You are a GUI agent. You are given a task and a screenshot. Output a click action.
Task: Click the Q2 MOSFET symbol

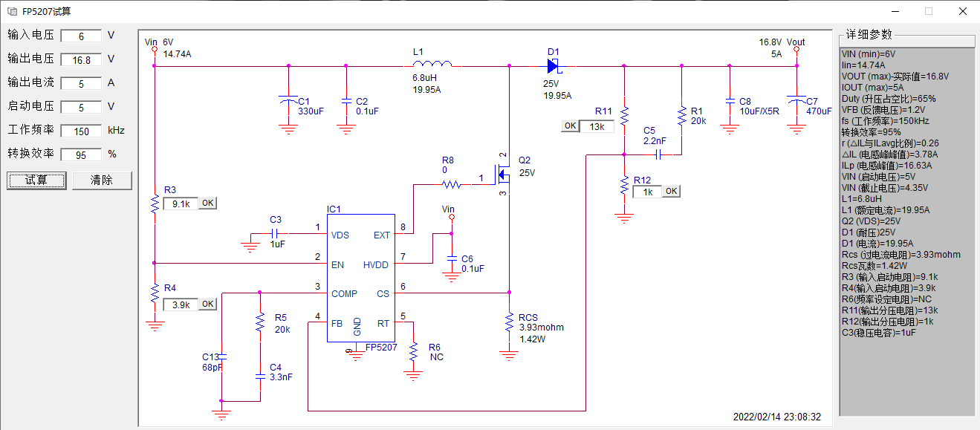click(502, 175)
